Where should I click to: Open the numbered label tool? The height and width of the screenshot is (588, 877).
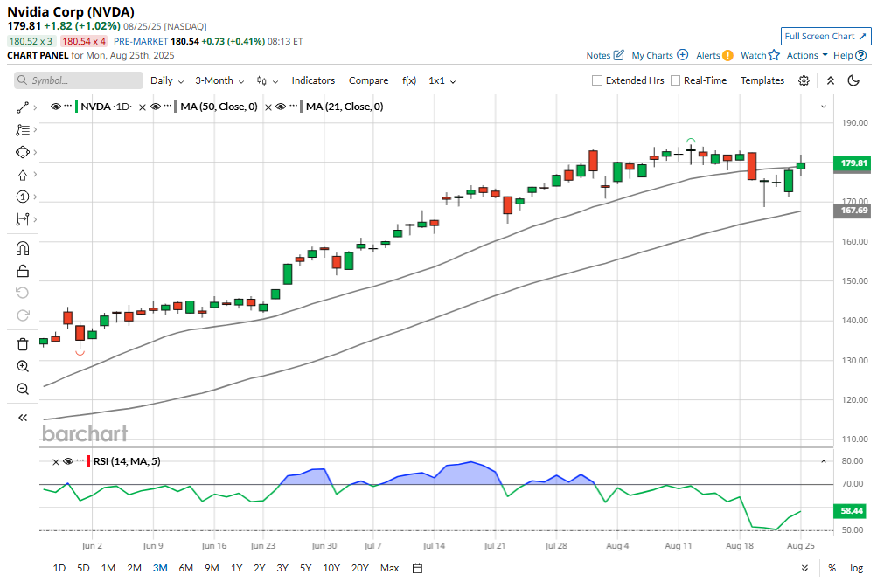23,197
